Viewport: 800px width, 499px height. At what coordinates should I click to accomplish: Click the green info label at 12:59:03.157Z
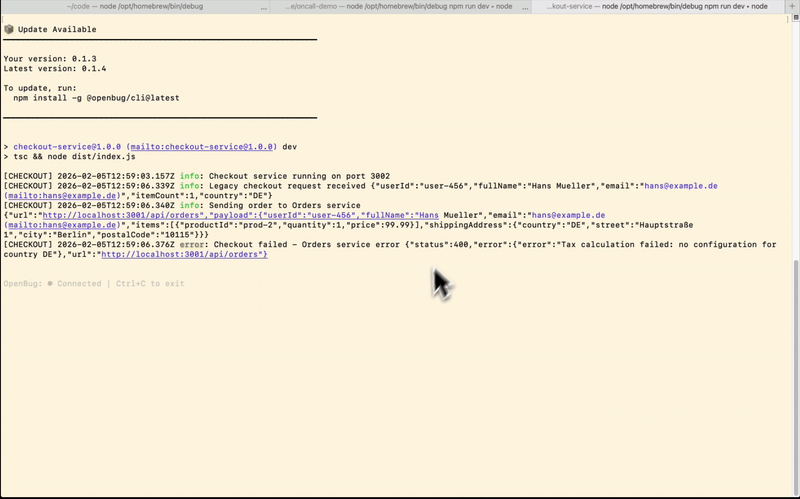(x=189, y=177)
